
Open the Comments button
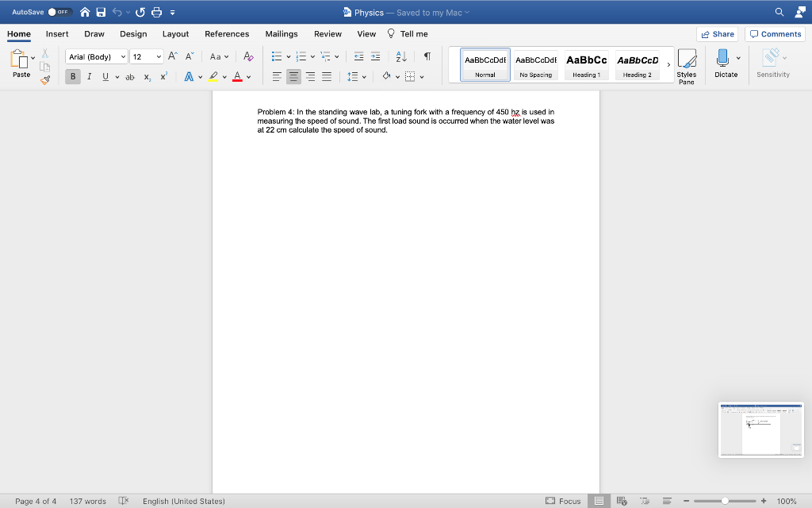[776, 34]
